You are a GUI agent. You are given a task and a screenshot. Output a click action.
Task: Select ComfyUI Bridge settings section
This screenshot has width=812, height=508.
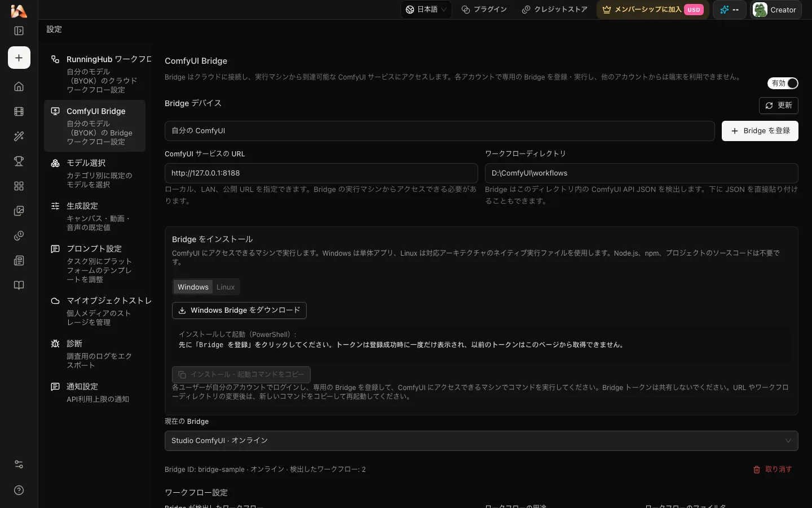point(95,126)
